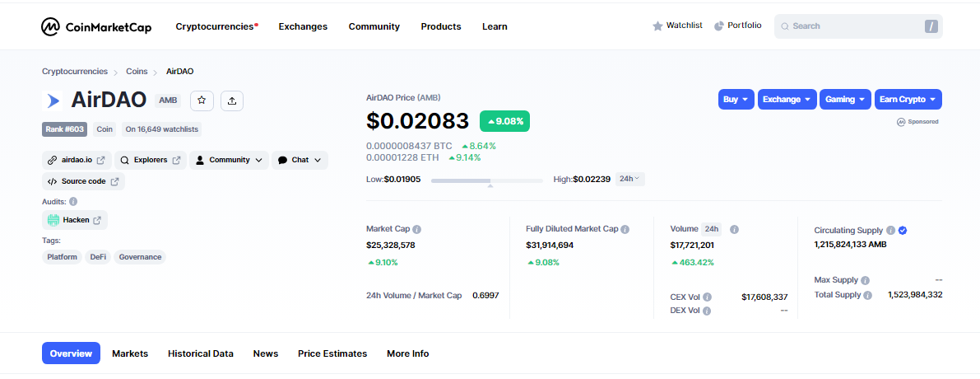This screenshot has width=980, height=379.
Task: Click the AirDAO blue arrow logo
Action: (x=53, y=100)
